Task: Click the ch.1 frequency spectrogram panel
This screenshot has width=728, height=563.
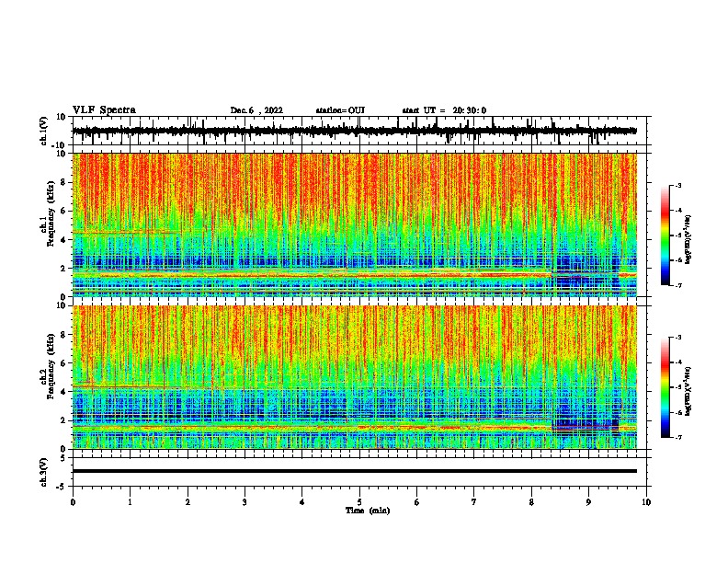Action: (355, 224)
